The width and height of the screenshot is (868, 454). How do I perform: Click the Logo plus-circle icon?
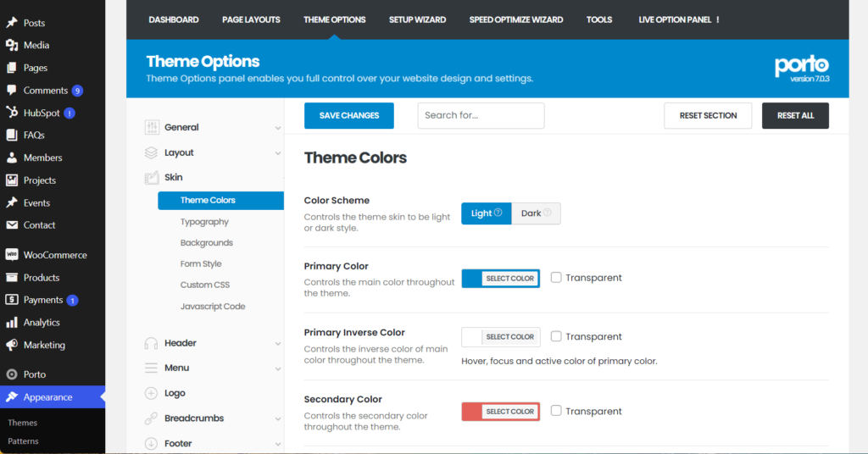point(151,393)
